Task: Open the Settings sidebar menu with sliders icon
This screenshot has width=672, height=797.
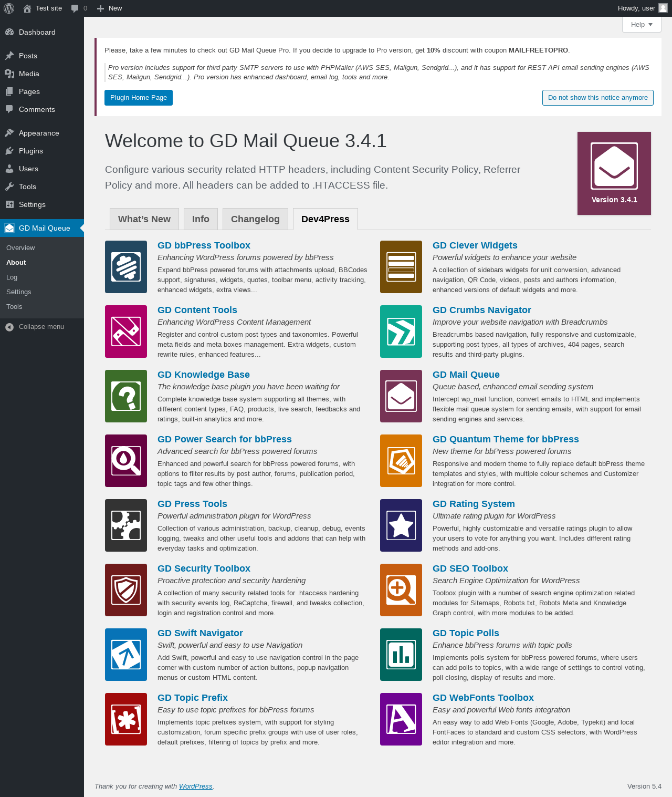Action: pyautogui.click(x=42, y=204)
